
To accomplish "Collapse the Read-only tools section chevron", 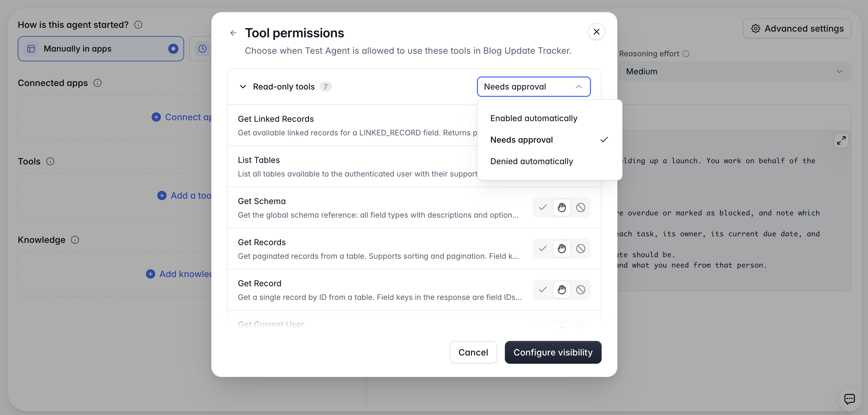I will pos(243,87).
